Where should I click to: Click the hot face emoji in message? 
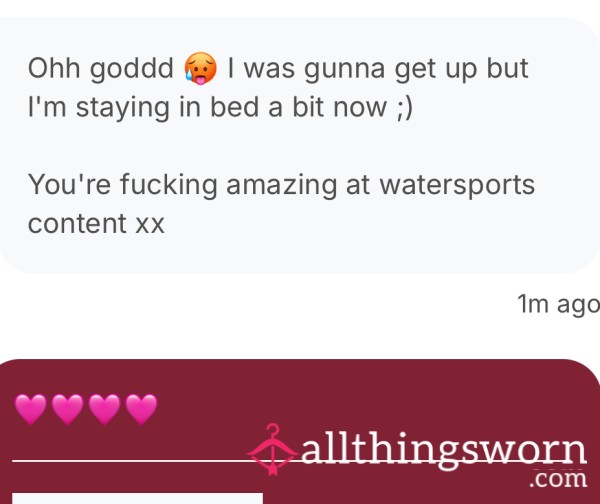[x=201, y=69]
